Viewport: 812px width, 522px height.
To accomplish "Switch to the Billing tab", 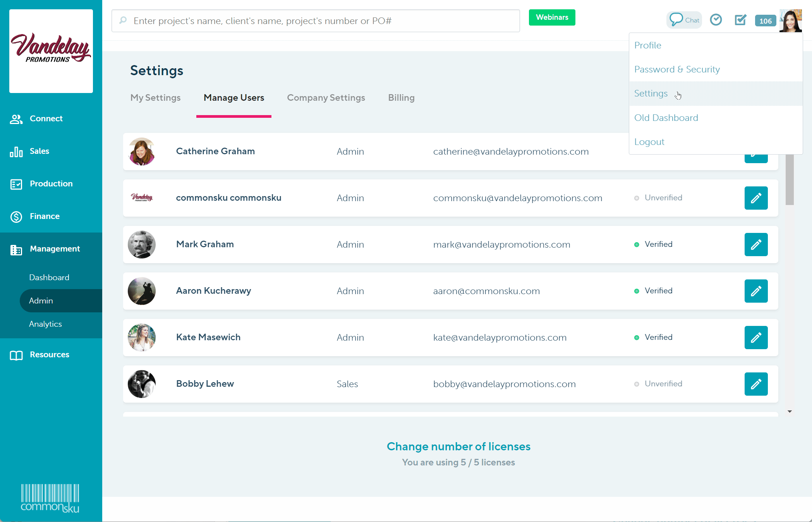I will [x=401, y=98].
